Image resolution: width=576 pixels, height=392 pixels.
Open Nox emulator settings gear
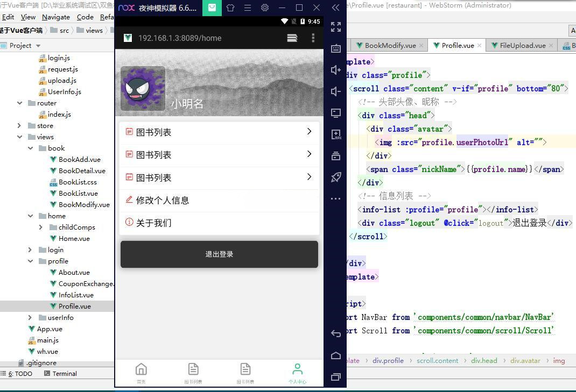coord(264,8)
